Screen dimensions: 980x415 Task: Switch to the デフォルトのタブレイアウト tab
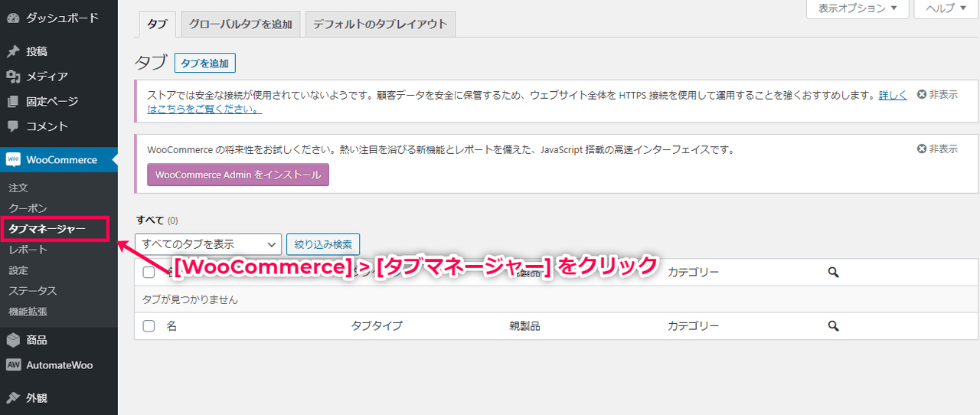[380, 24]
